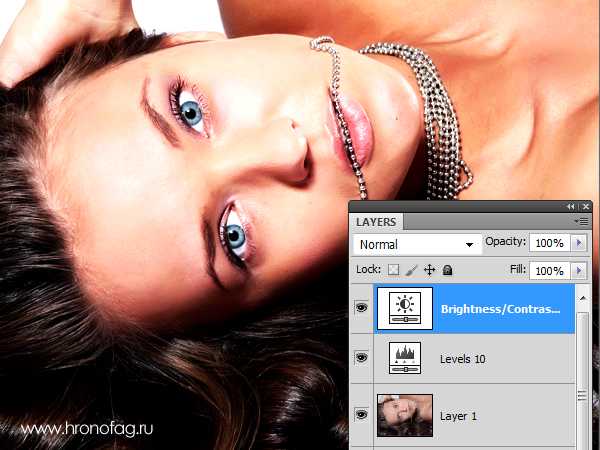Click the Levels 10 adjustment icon
600x450 pixels.
coord(405,358)
